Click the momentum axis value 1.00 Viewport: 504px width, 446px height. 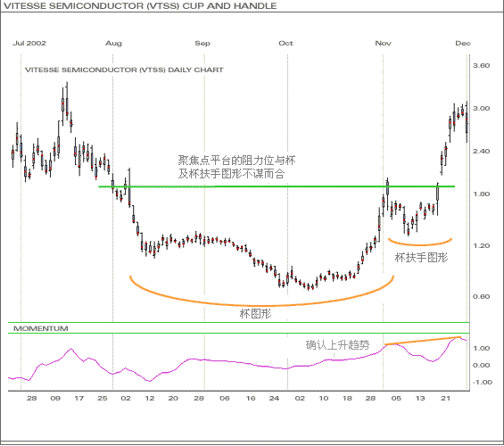(x=481, y=348)
